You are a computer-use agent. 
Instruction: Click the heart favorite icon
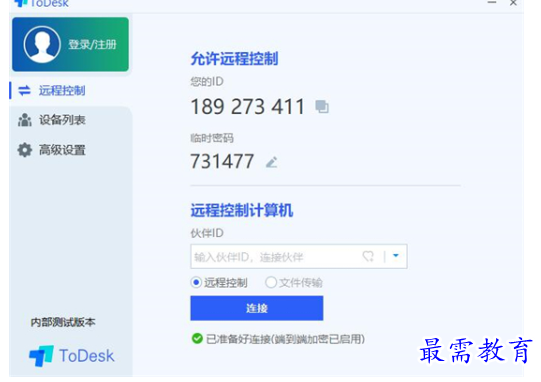click(368, 256)
